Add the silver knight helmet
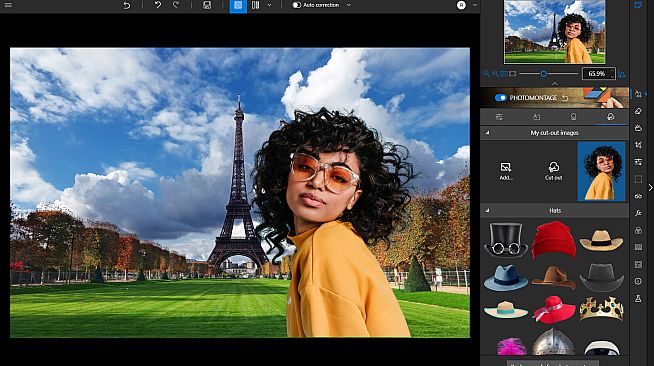The image size is (654, 366). click(553, 342)
